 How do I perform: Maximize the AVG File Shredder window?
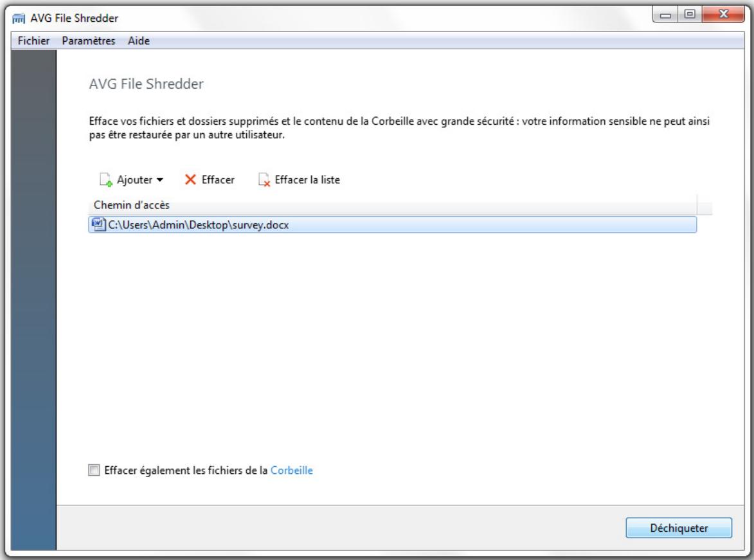(x=690, y=14)
